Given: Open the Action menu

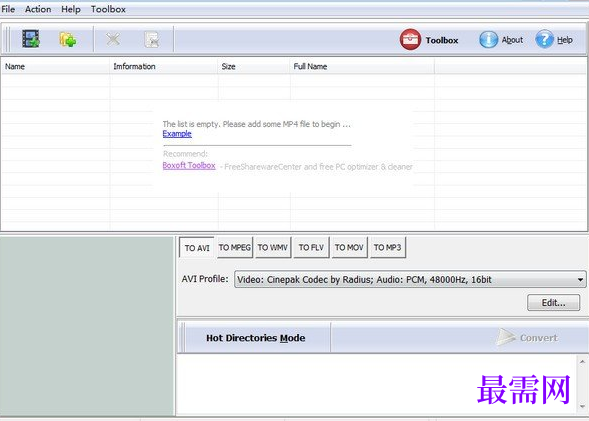Looking at the screenshot, I should coord(38,9).
